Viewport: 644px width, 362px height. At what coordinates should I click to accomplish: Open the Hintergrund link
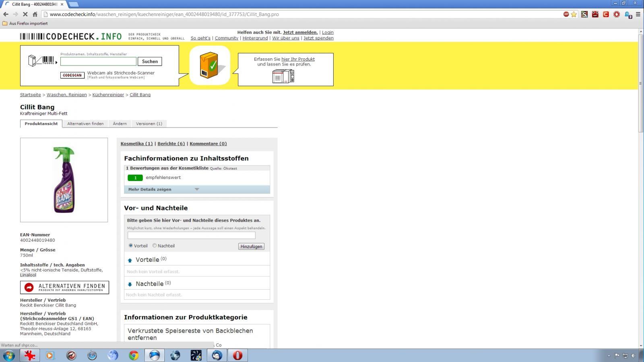pyautogui.click(x=255, y=38)
